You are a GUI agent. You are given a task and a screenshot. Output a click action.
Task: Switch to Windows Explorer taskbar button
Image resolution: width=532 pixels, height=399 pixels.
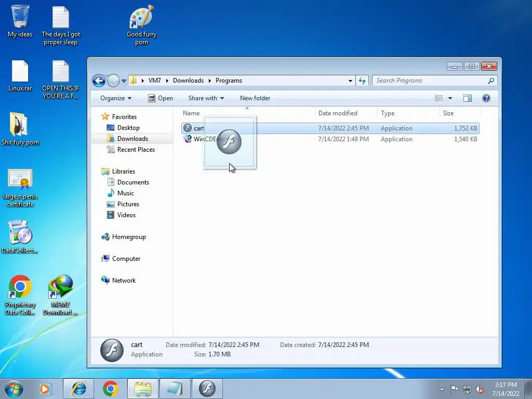tap(143, 389)
